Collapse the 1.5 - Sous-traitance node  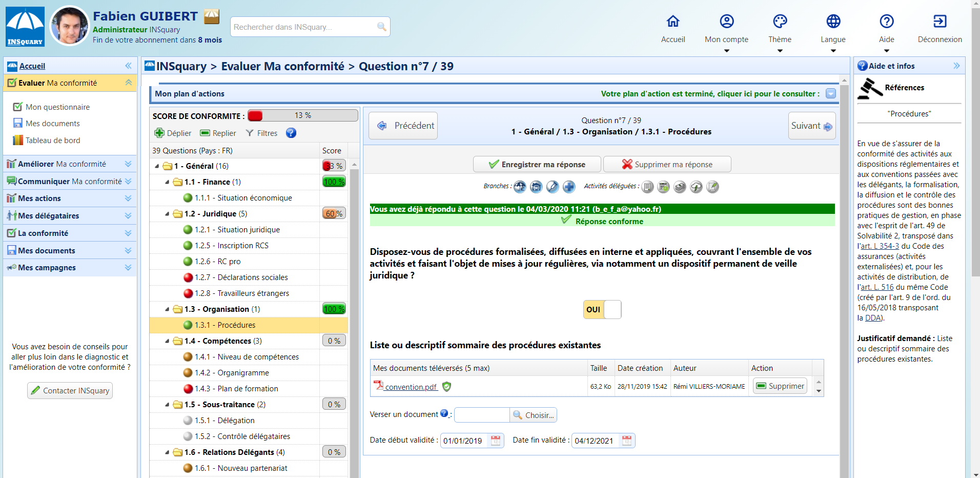click(167, 405)
